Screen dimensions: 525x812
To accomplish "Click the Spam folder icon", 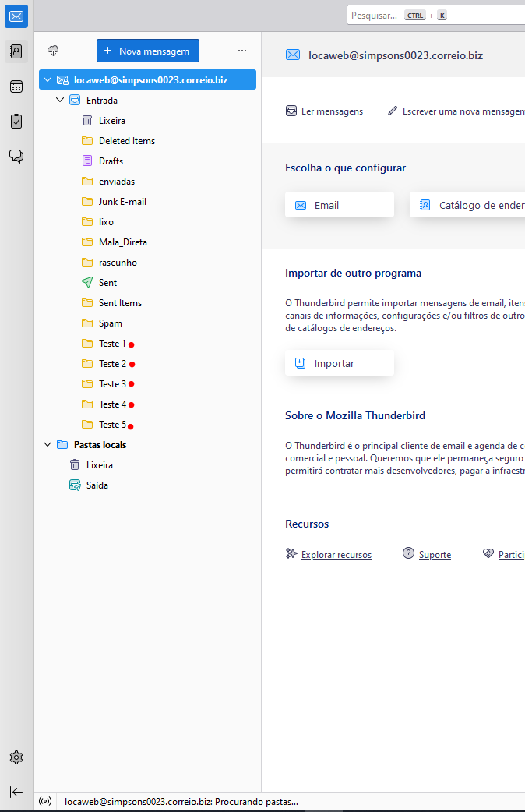I will 87,323.
